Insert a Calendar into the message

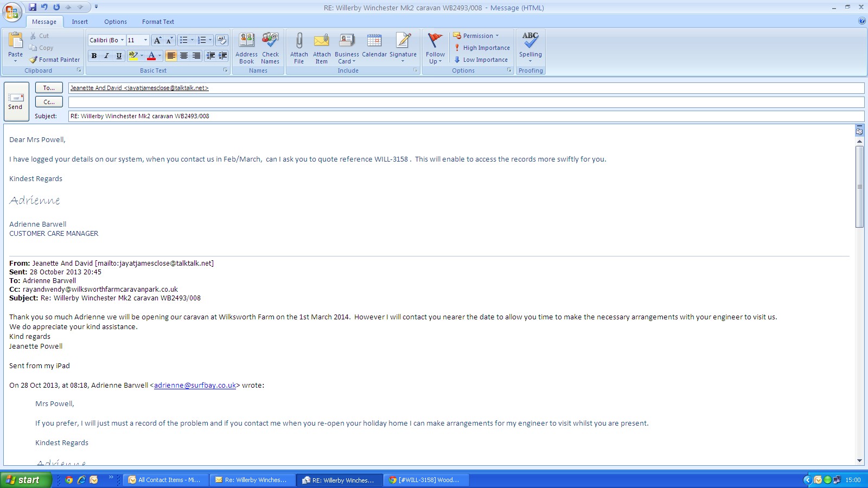coord(374,46)
